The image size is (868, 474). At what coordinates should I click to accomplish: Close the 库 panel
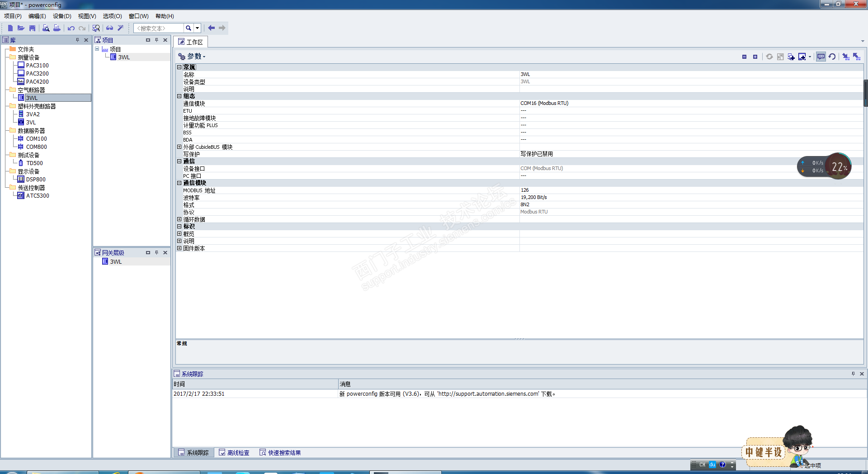[x=86, y=40]
